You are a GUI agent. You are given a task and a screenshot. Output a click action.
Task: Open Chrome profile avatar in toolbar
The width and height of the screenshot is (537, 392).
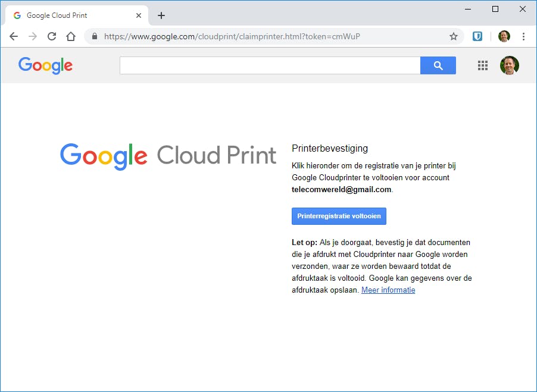504,36
